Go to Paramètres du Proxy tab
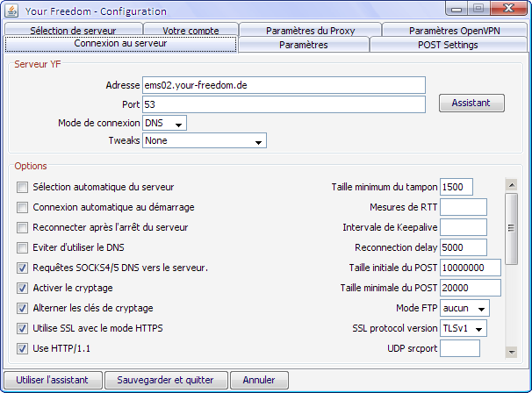Screen dimensions: 532x393 (311, 30)
